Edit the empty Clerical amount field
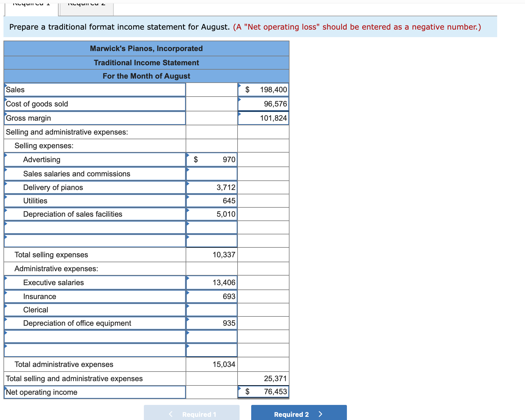 point(211,309)
